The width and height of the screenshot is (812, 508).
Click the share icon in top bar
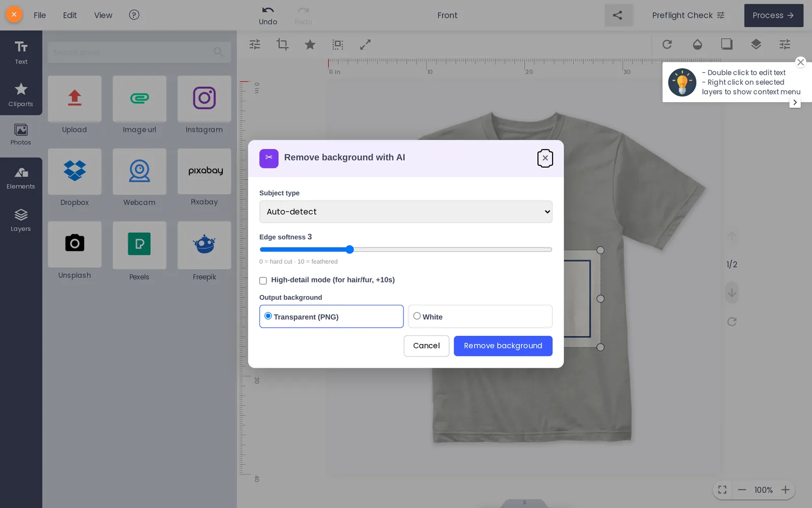click(618, 15)
